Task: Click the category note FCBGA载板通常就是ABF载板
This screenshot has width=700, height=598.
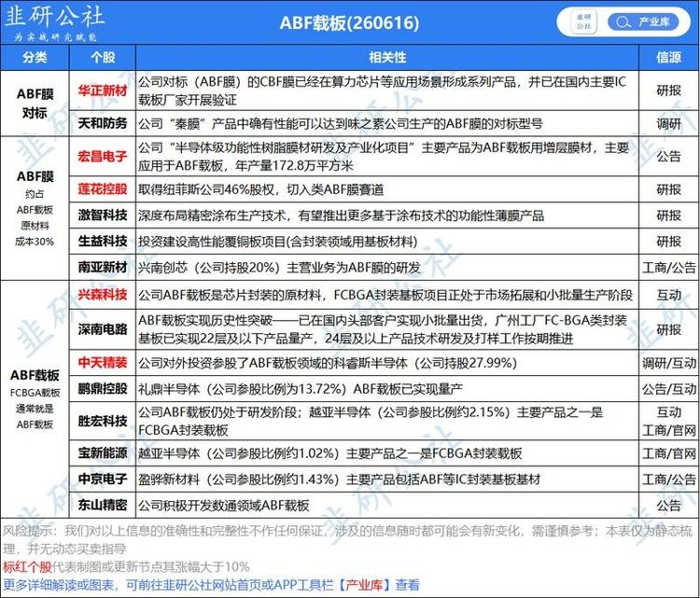Action: click(x=35, y=409)
